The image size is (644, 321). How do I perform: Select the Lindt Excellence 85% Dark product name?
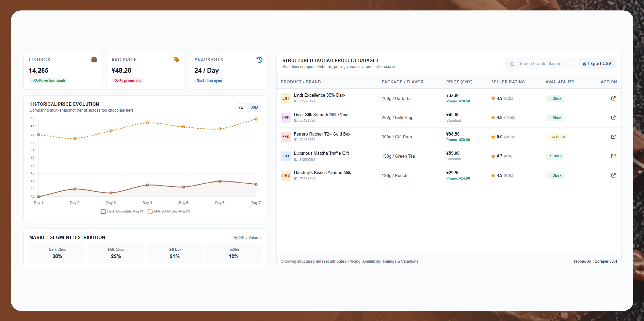(319, 95)
